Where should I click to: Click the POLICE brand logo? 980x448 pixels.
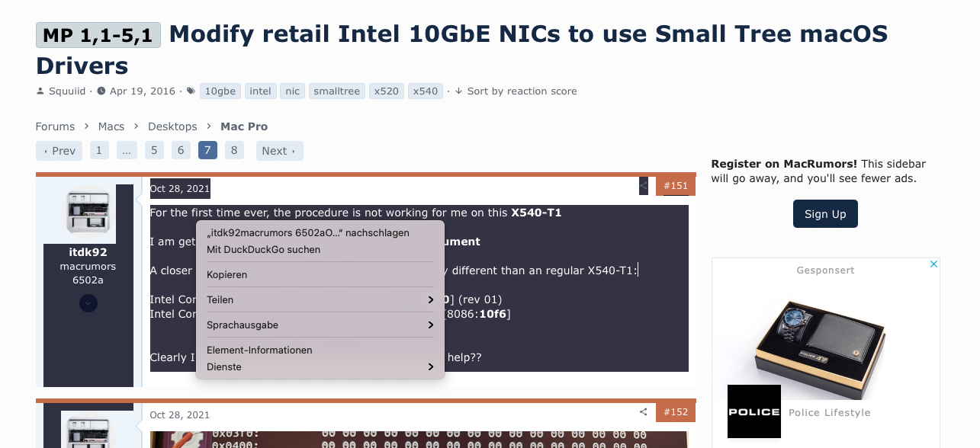pos(754,411)
